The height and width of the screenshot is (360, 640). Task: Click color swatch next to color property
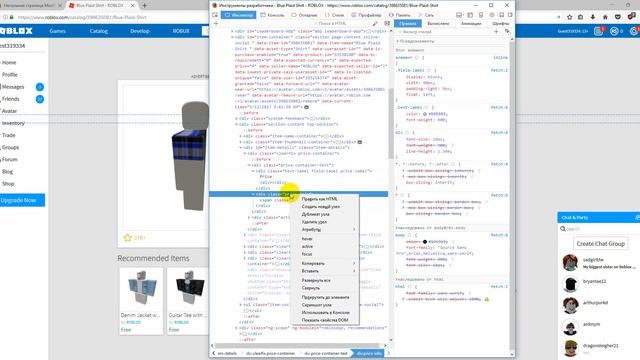(x=424, y=114)
